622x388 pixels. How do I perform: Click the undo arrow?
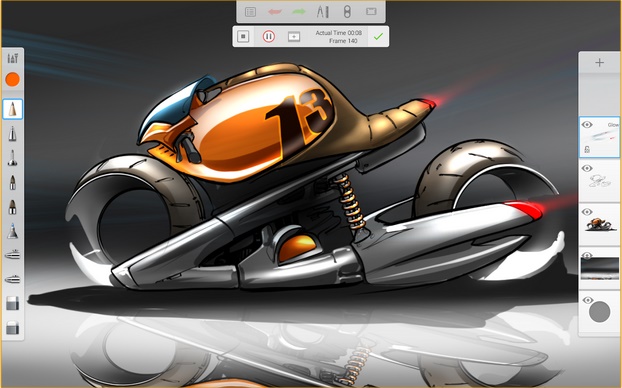tap(275, 12)
